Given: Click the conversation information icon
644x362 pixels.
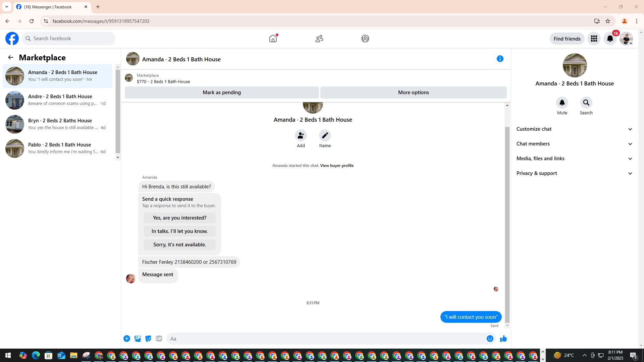Looking at the screenshot, I should click(500, 59).
